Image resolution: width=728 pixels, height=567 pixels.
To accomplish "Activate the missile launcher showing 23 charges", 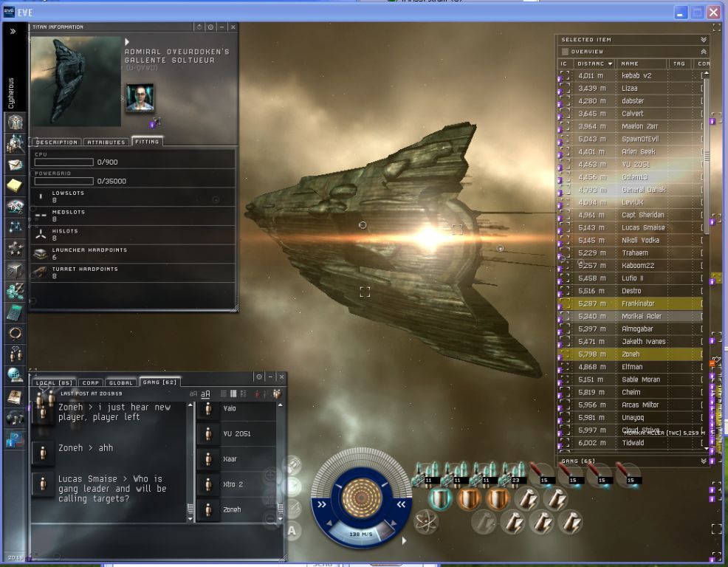I will click(513, 474).
